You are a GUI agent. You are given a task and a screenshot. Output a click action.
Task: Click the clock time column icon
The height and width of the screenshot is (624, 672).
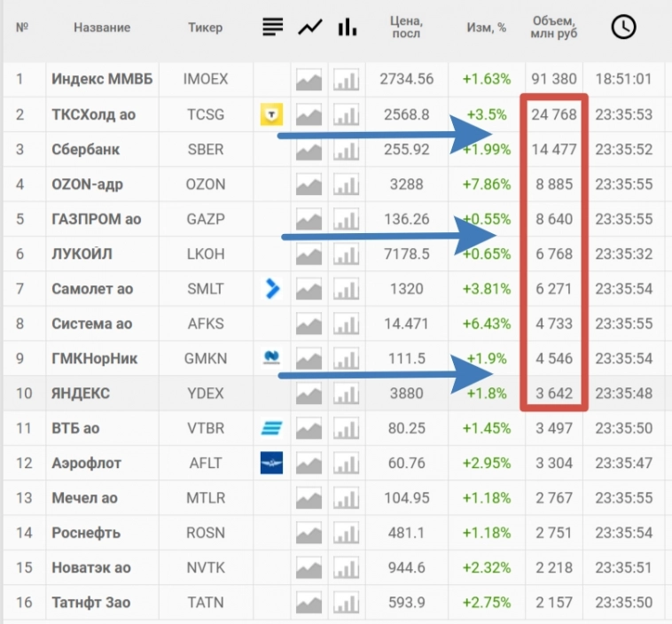[x=623, y=27]
